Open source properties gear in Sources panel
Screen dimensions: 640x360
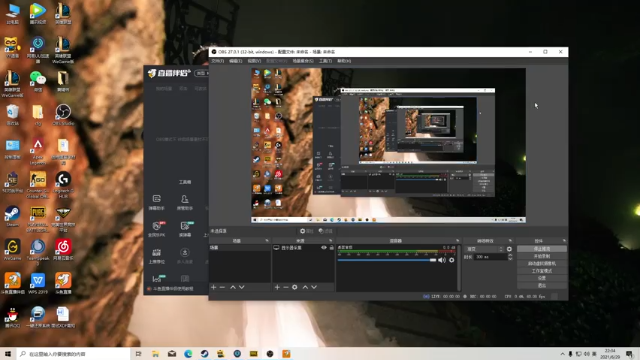tap(295, 287)
